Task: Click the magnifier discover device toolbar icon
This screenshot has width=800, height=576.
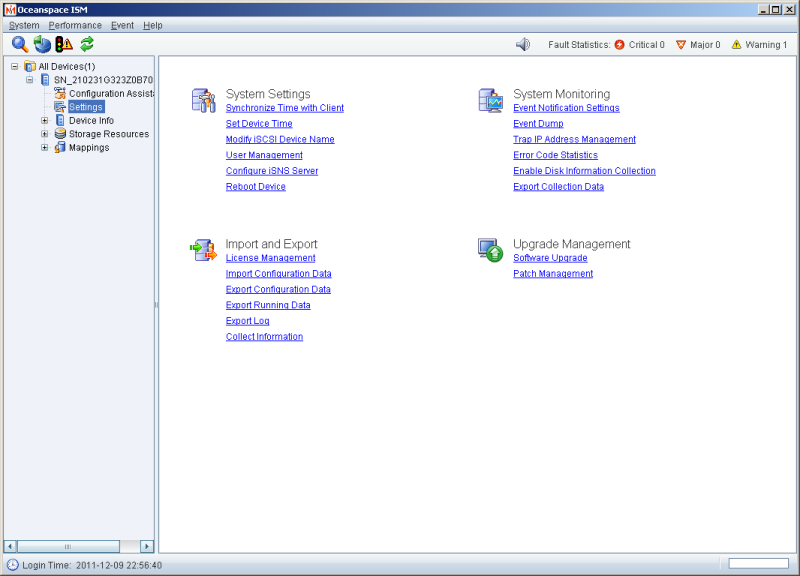Action: [20, 44]
